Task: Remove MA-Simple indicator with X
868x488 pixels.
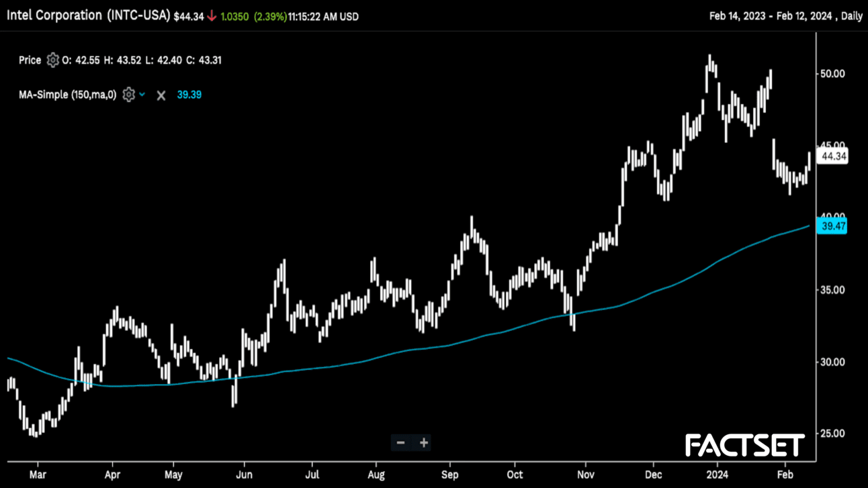Action: click(x=161, y=95)
